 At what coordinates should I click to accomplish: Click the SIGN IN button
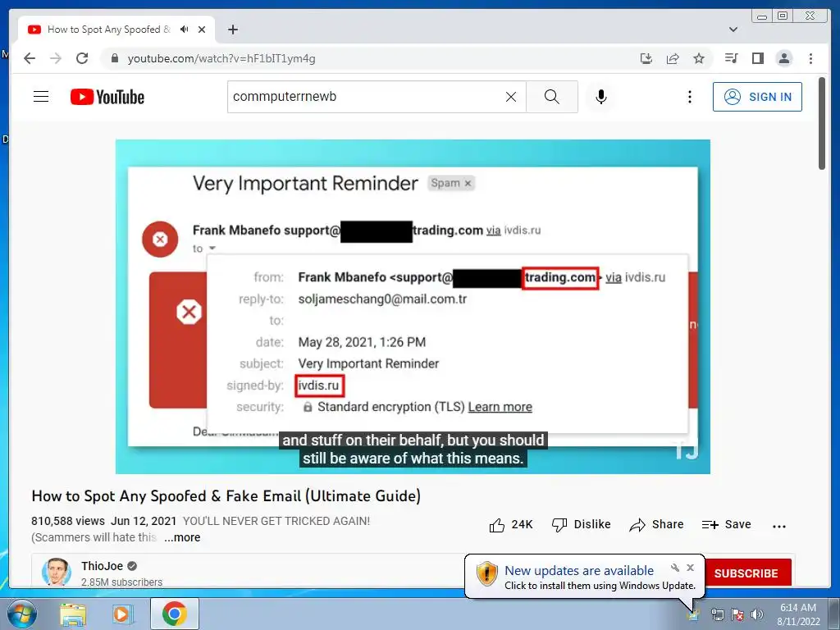[757, 97]
